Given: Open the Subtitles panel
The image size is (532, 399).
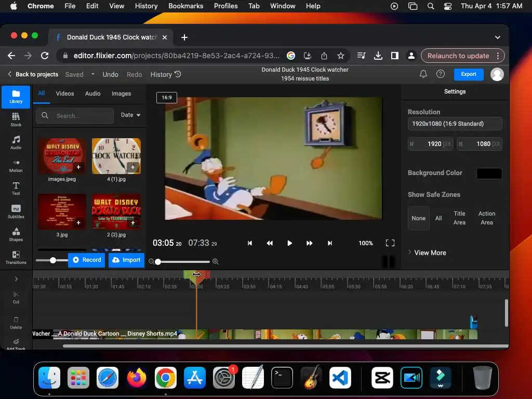Looking at the screenshot, I should pos(16,211).
